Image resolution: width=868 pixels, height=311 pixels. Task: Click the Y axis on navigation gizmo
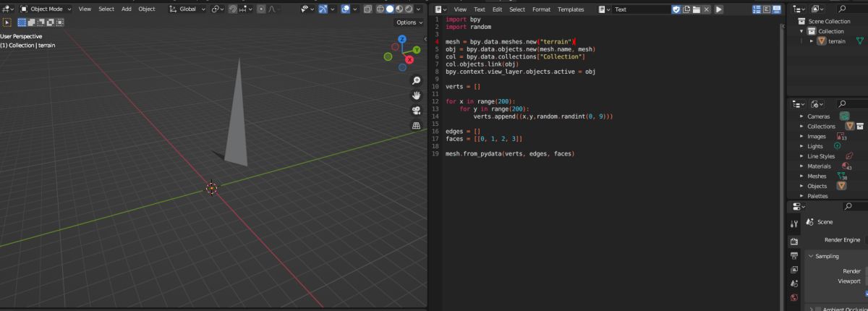(416, 50)
